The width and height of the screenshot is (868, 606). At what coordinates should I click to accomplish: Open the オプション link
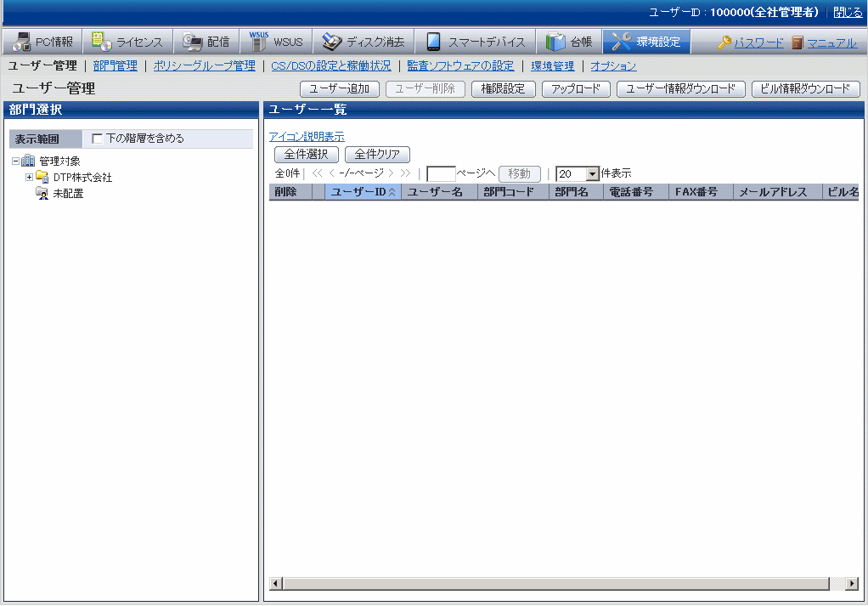point(613,66)
